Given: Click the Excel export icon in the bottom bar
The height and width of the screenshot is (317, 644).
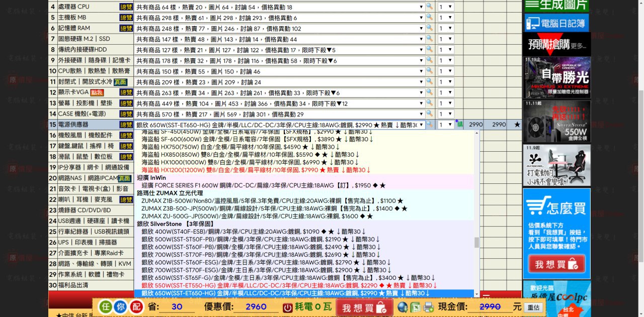Looking at the screenshot, I should (x=416, y=307).
